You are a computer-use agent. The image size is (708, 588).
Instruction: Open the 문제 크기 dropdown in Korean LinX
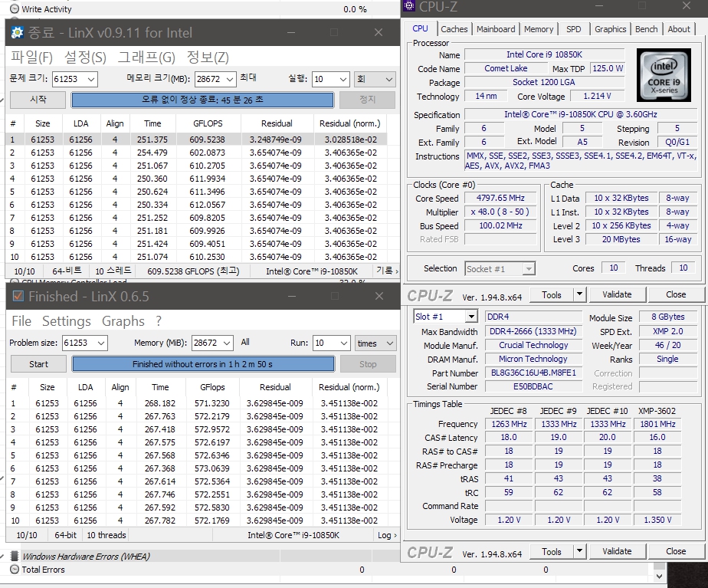pos(90,79)
